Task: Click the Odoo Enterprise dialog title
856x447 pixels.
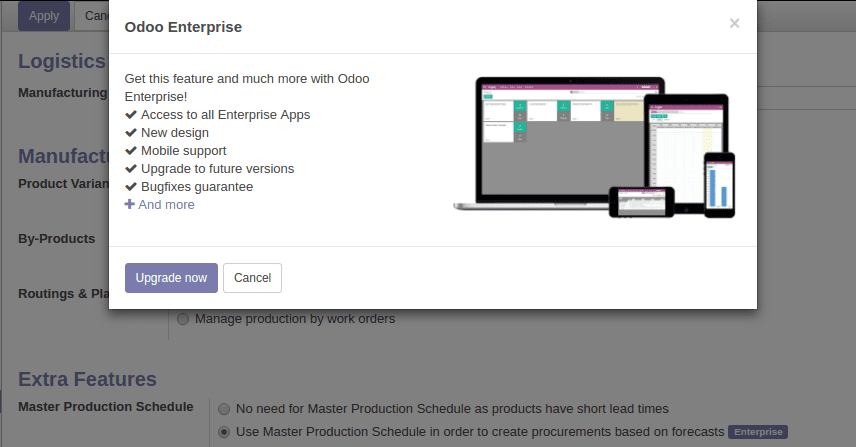Action: click(x=183, y=27)
